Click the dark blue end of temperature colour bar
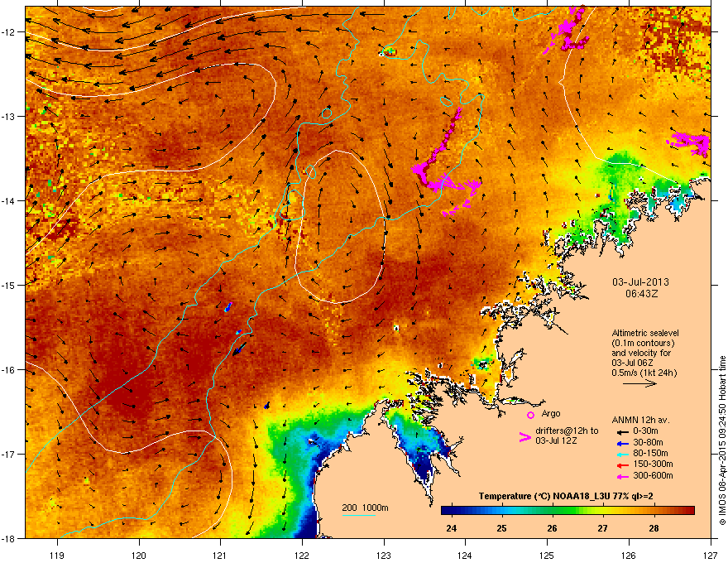 coord(448,511)
